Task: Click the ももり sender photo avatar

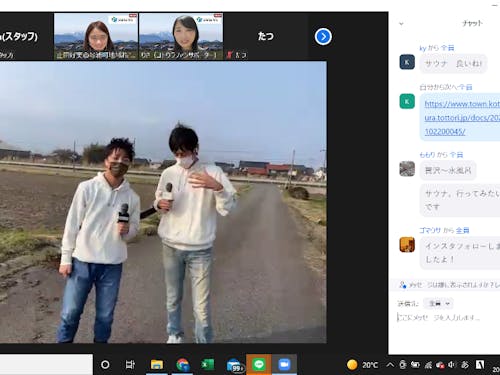Action: (407, 169)
